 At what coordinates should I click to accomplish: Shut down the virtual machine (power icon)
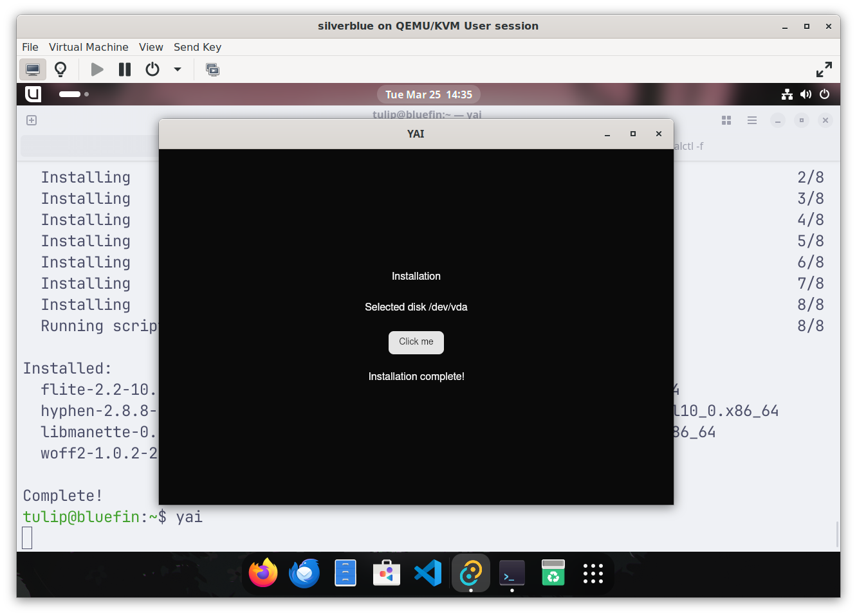[x=152, y=69]
